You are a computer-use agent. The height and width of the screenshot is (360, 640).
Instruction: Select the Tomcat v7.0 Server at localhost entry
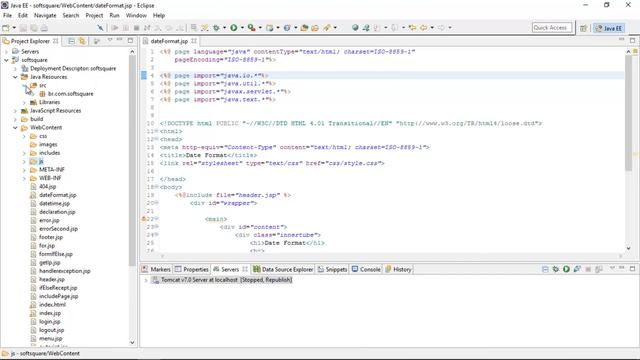[222, 280]
